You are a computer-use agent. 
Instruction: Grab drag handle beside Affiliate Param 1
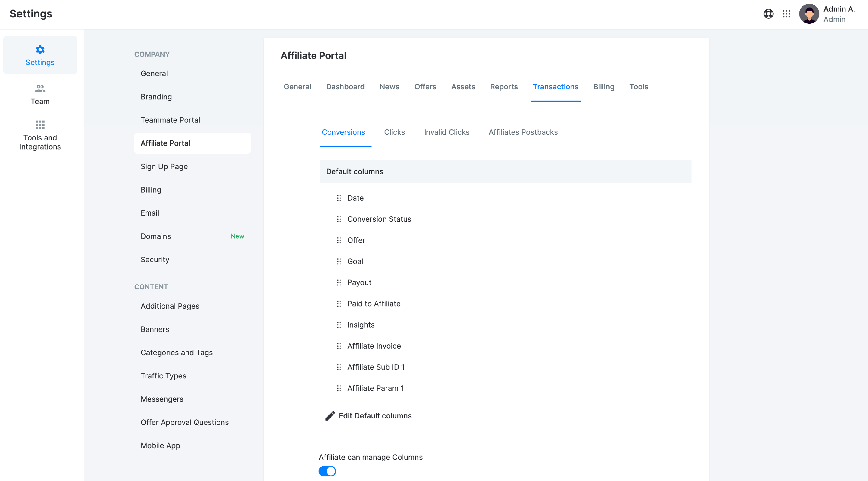339,388
